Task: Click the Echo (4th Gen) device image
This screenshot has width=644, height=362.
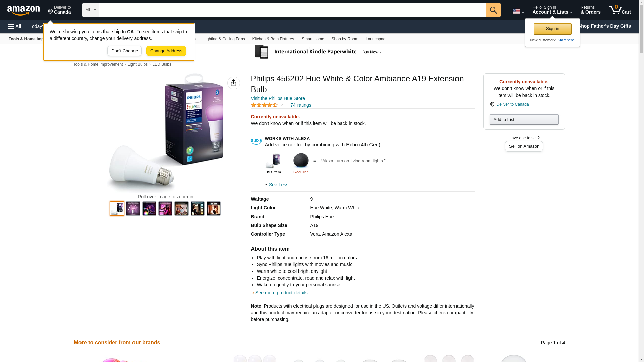Action: [301, 161]
